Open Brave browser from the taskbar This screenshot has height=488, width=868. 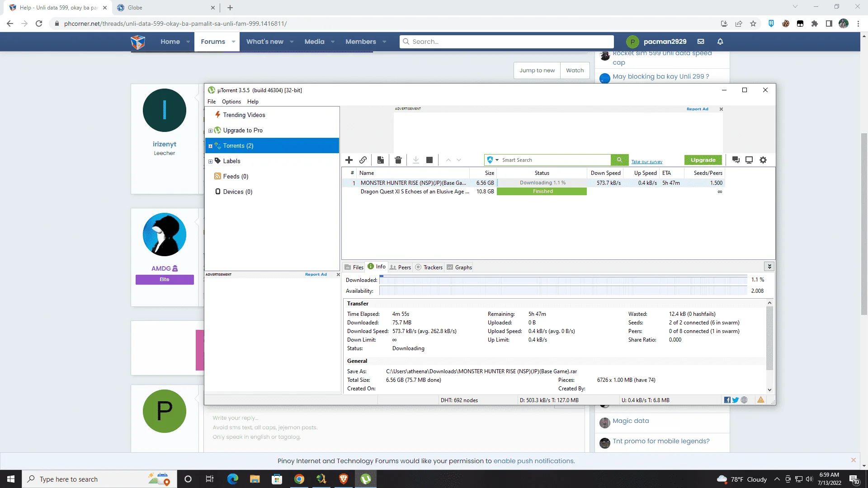coord(344,479)
